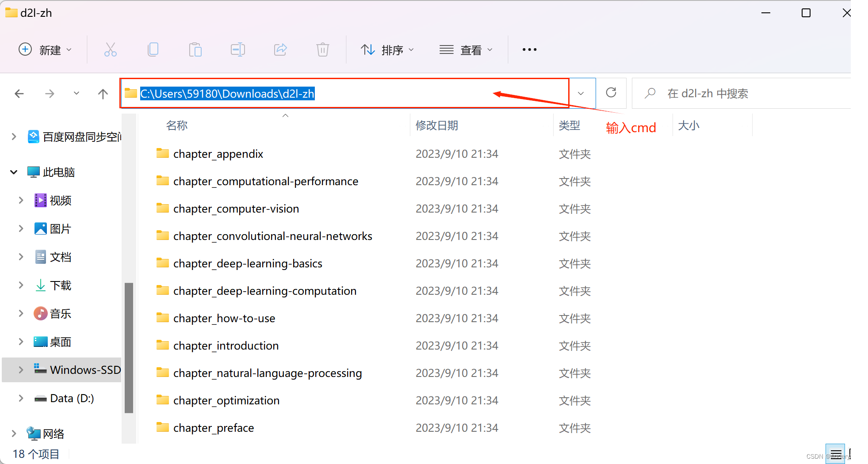Minimize the d2l-zh window
The image size is (868, 464).
click(x=766, y=13)
